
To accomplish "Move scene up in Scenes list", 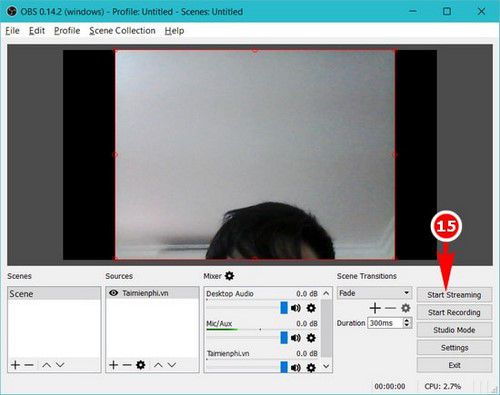I will tap(46, 365).
